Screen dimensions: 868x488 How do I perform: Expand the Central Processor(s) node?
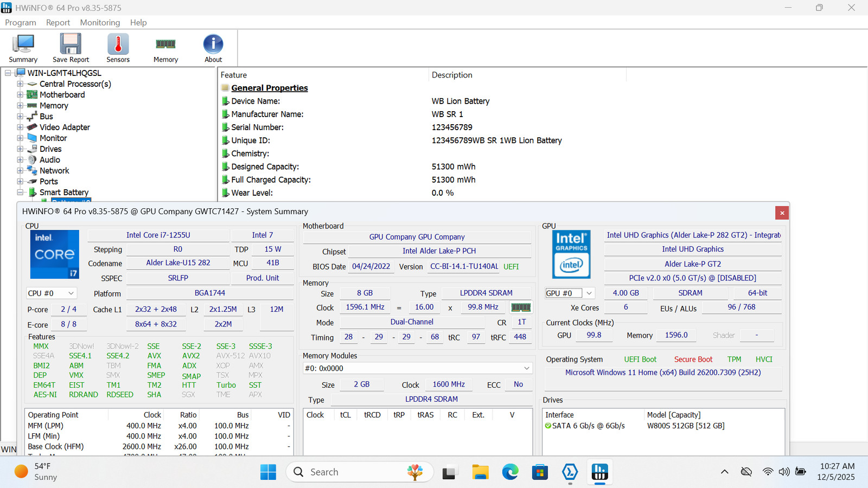(20, 84)
